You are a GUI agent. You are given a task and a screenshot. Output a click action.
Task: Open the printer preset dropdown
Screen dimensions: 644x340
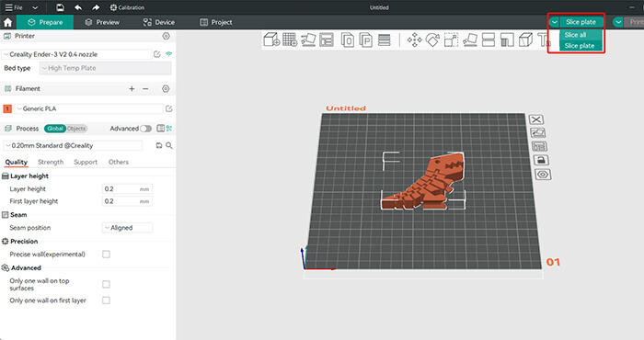[x=76, y=54]
